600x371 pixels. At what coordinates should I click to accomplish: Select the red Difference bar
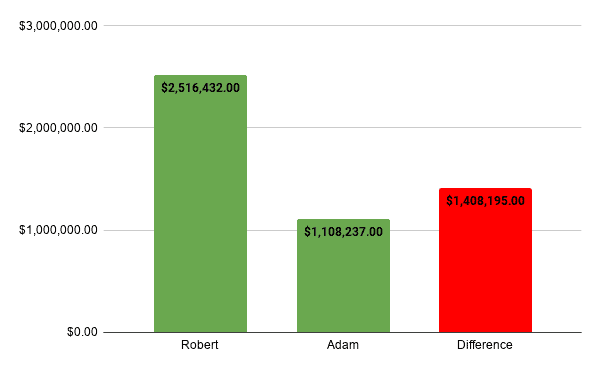[485, 260]
